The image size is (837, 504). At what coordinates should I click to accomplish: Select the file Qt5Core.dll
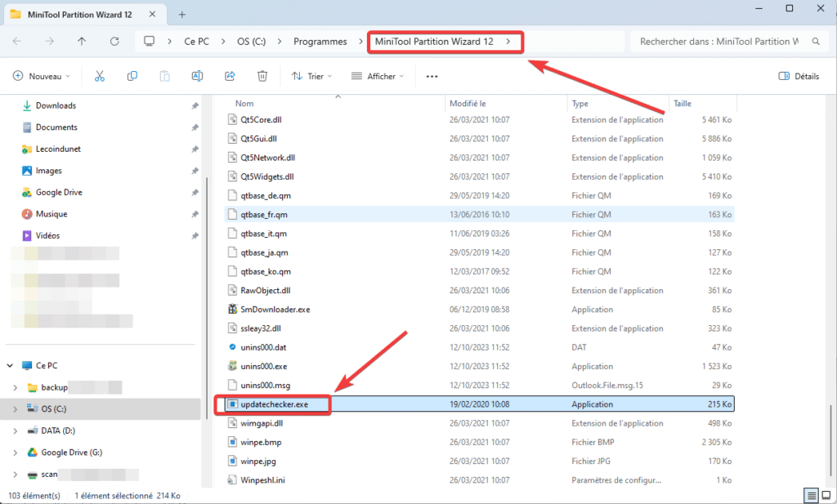[x=261, y=119]
